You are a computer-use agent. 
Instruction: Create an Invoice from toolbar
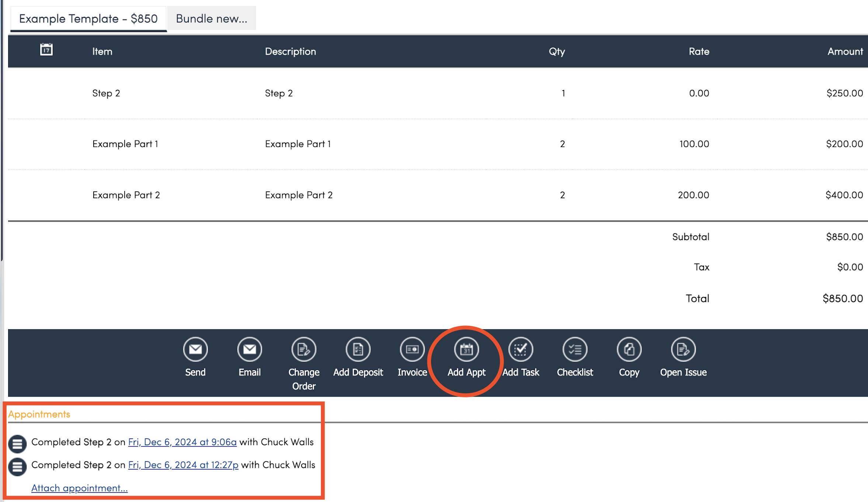[412, 349]
